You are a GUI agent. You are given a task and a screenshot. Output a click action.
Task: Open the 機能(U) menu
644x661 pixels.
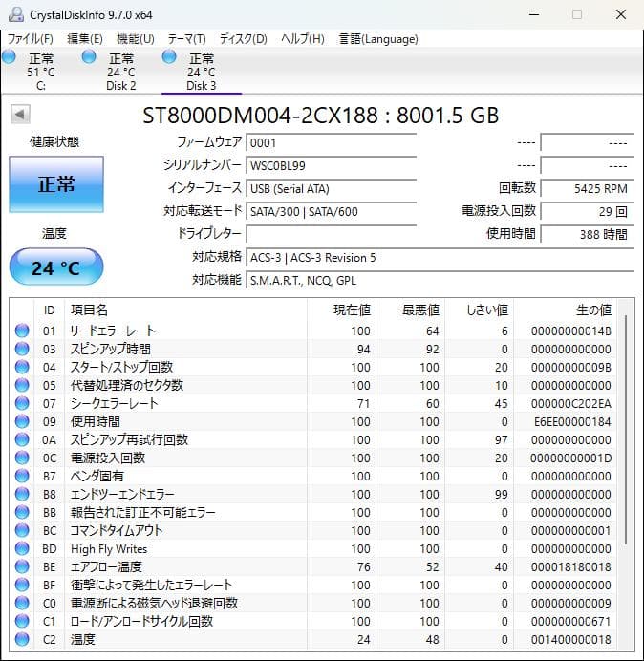(x=136, y=39)
